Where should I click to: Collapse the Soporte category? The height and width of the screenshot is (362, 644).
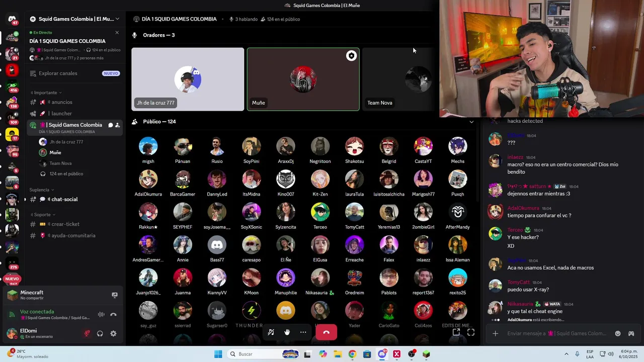point(42,215)
